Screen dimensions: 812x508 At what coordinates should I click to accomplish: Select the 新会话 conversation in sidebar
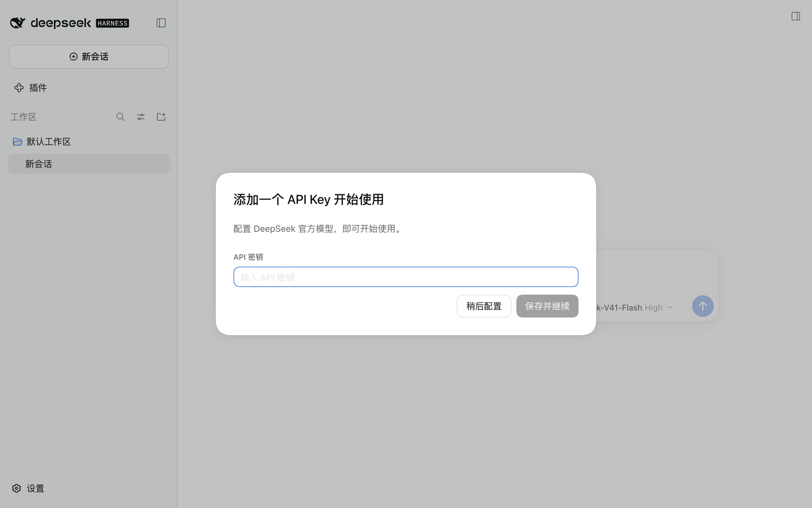coord(89,164)
